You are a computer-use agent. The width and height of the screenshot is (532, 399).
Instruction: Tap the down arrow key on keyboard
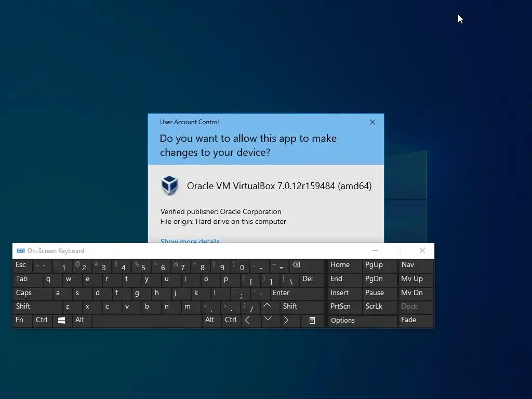pos(270,320)
